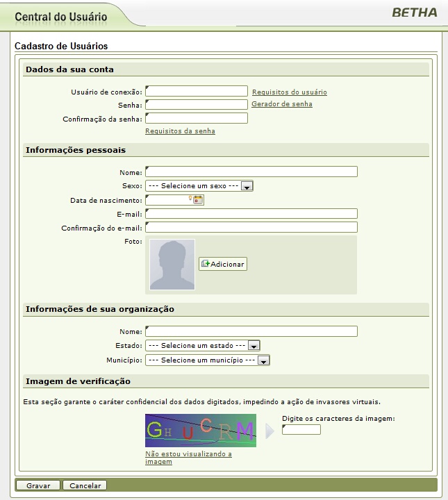
Task: Open the birth date calendar picker icon
Action: click(198, 200)
